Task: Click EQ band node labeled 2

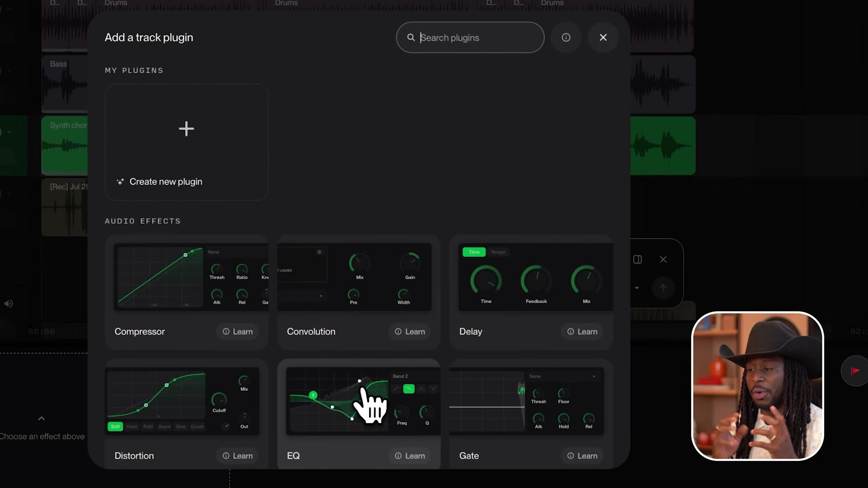Action: (x=313, y=395)
